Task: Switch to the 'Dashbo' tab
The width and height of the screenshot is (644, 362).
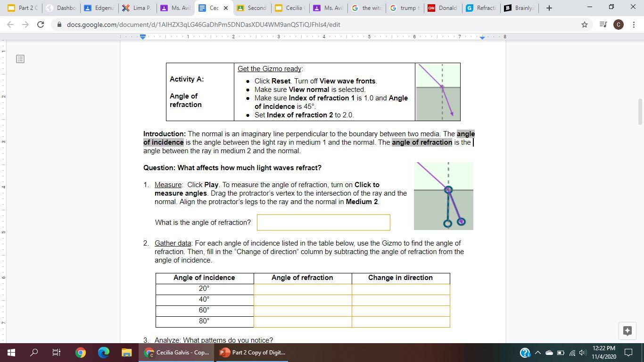Action: (x=61, y=8)
